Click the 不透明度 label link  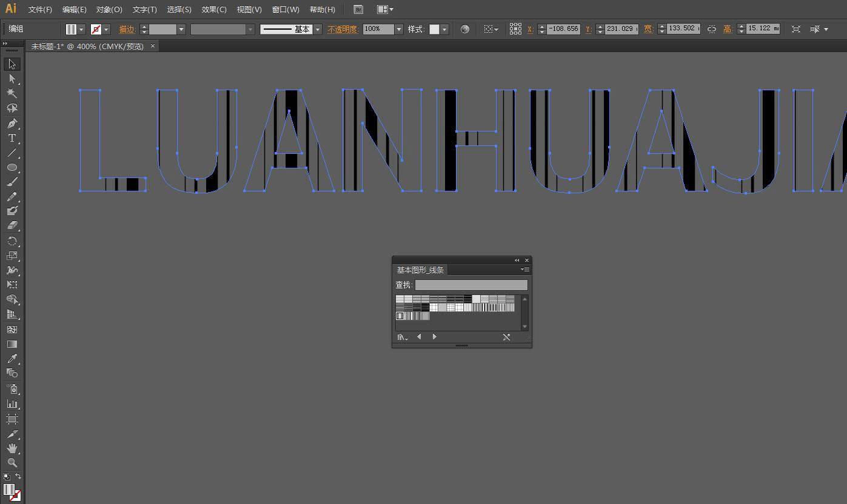343,29
